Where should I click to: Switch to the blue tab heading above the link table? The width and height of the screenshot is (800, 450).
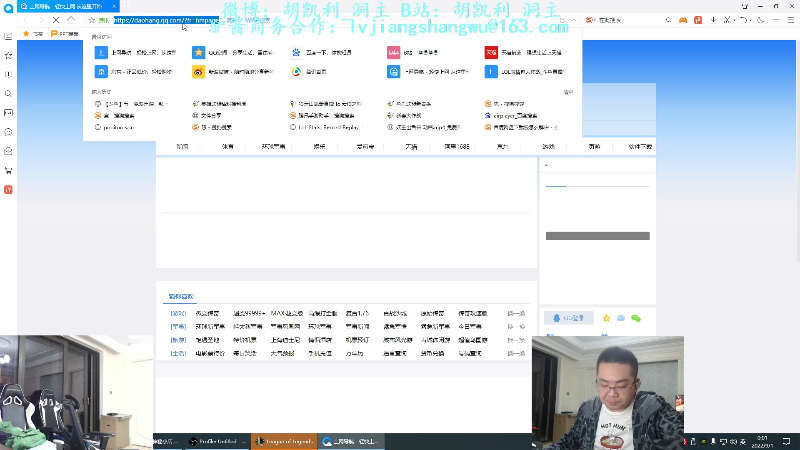pyautogui.click(x=181, y=296)
